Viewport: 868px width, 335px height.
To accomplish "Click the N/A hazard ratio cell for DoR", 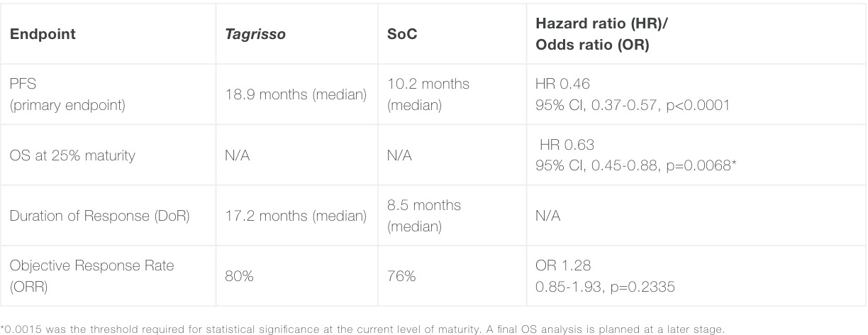I will pyautogui.click(x=547, y=216).
